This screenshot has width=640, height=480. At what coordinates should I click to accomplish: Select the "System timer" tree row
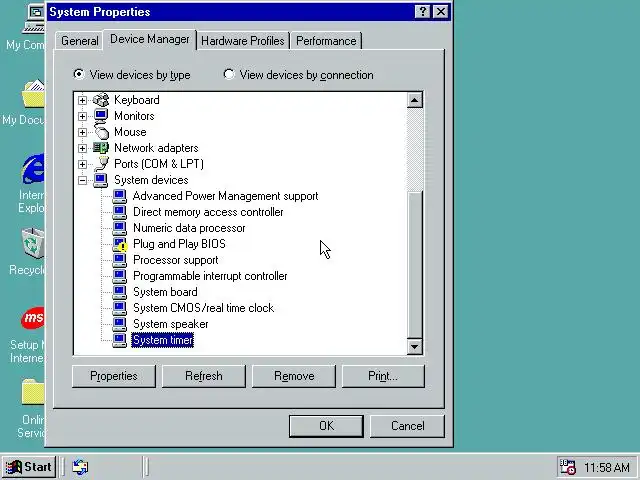tap(162, 340)
